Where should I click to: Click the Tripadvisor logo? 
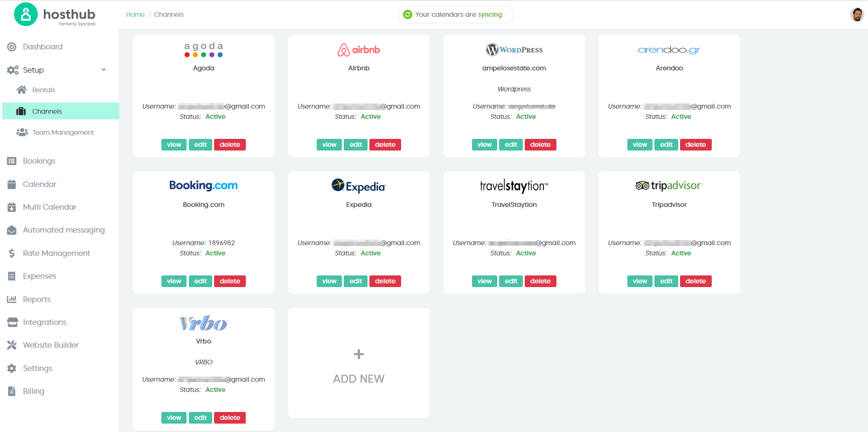[x=669, y=185]
